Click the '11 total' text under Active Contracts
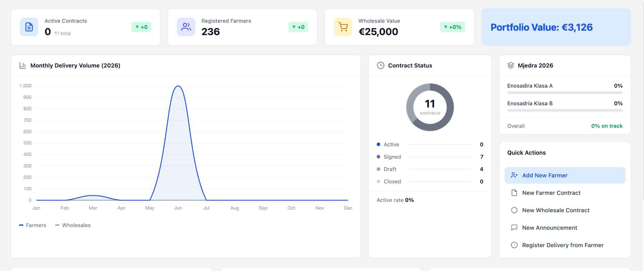644x271 pixels. [63, 34]
